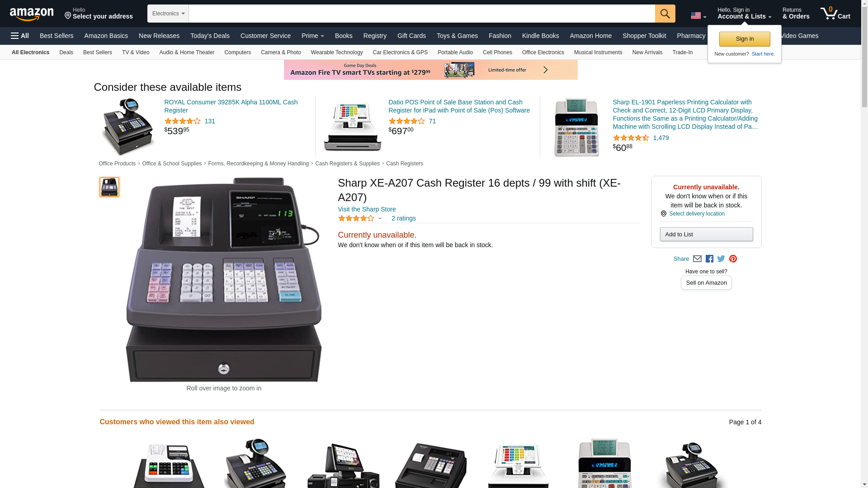Select the cash register thumbnail image

(109, 187)
